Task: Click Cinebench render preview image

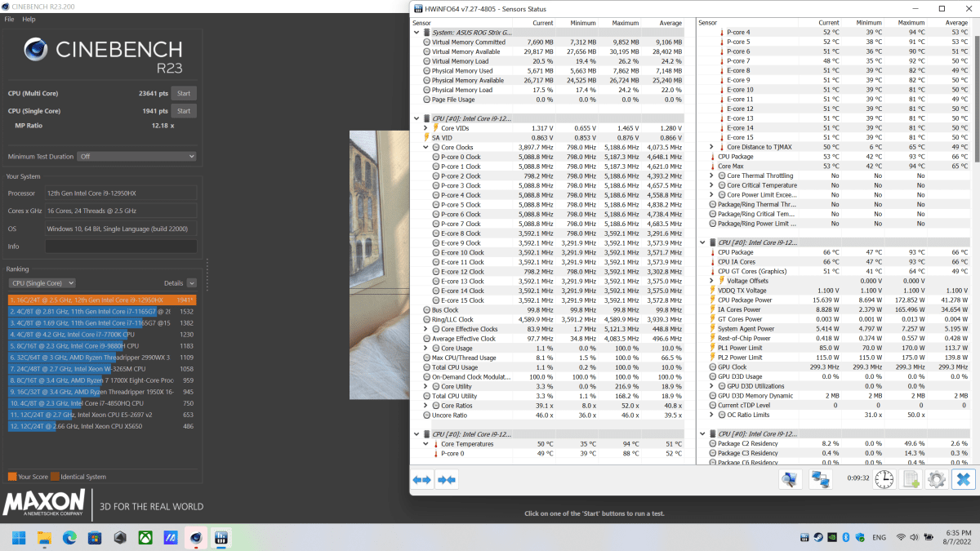Action: [x=377, y=265]
